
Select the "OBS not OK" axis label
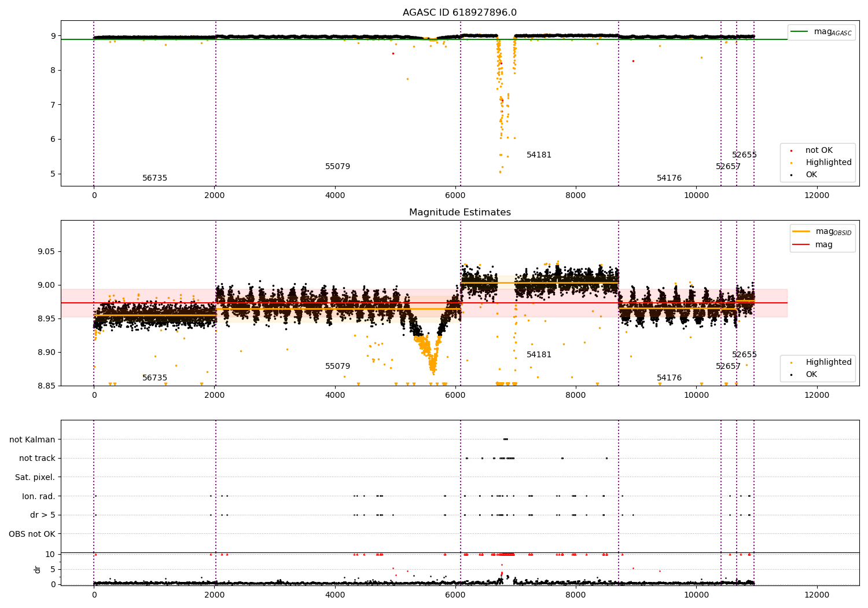32,534
